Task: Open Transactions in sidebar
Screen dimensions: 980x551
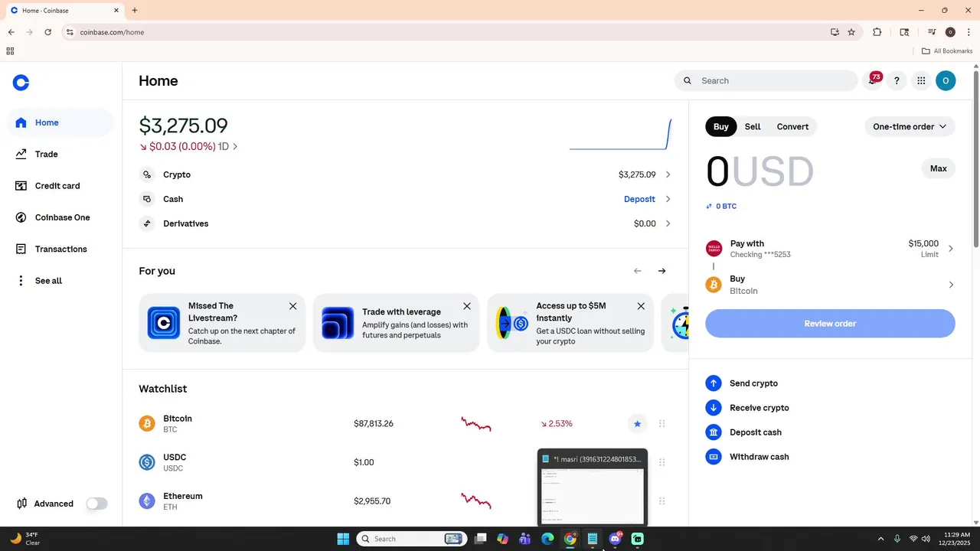Action: click(x=60, y=249)
